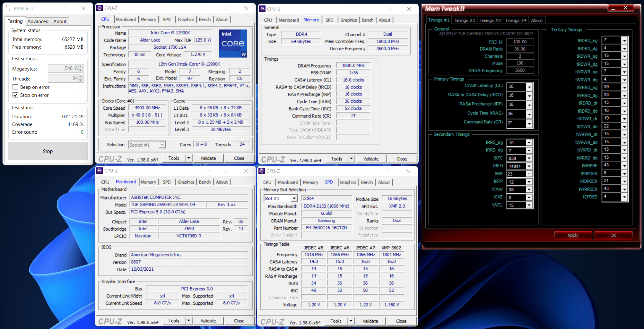This screenshot has height=329, width=644.
Task: Expand Tools dropdown arrow in Memory window
Action: tap(352, 159)
